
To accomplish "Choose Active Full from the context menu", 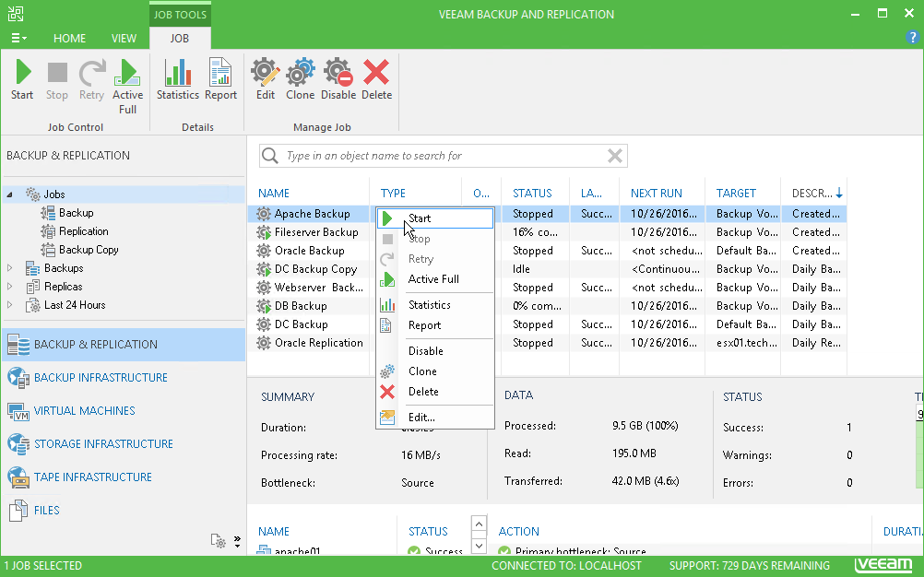I will pos(433,278).
